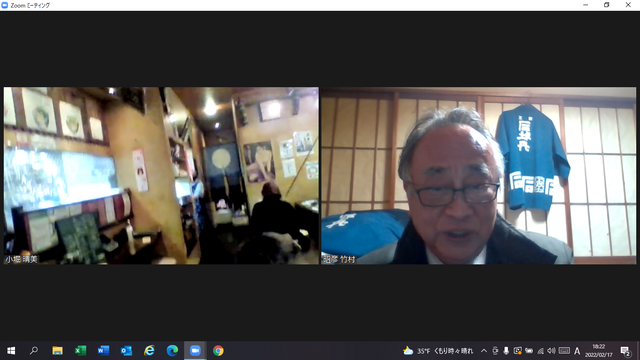Launch Excel from the taskbar
Screen dimensions: 640x360
[x=80, y=351]
